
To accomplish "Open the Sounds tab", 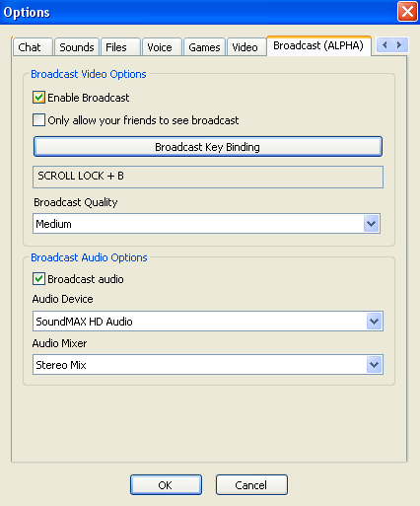I will [x=77, y=47].
